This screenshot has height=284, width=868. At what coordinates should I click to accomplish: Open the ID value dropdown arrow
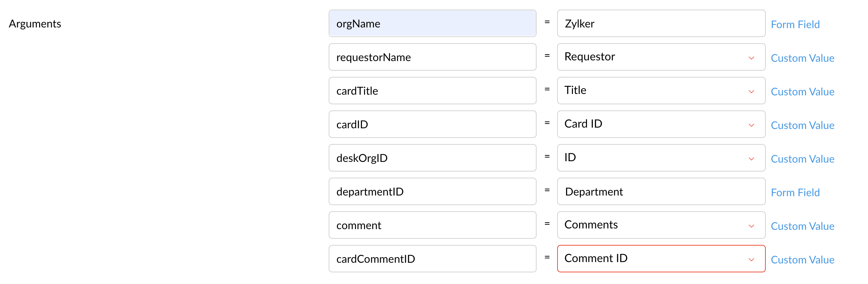coord(751,159)
